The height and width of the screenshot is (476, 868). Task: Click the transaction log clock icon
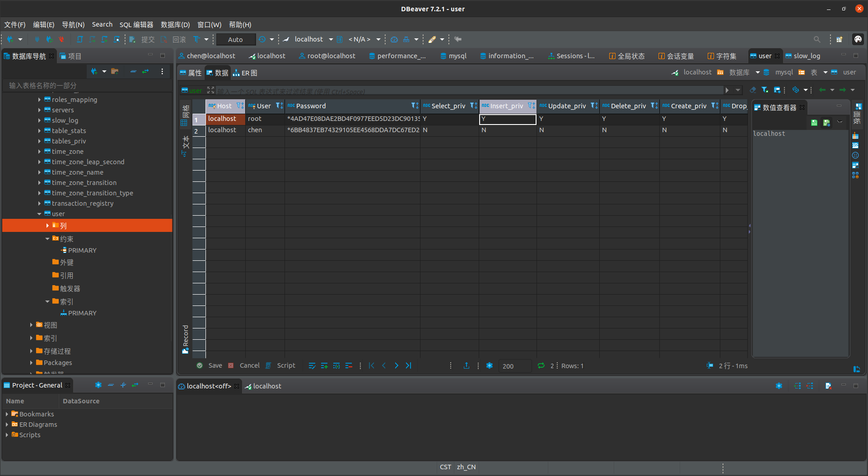[262, 39]
